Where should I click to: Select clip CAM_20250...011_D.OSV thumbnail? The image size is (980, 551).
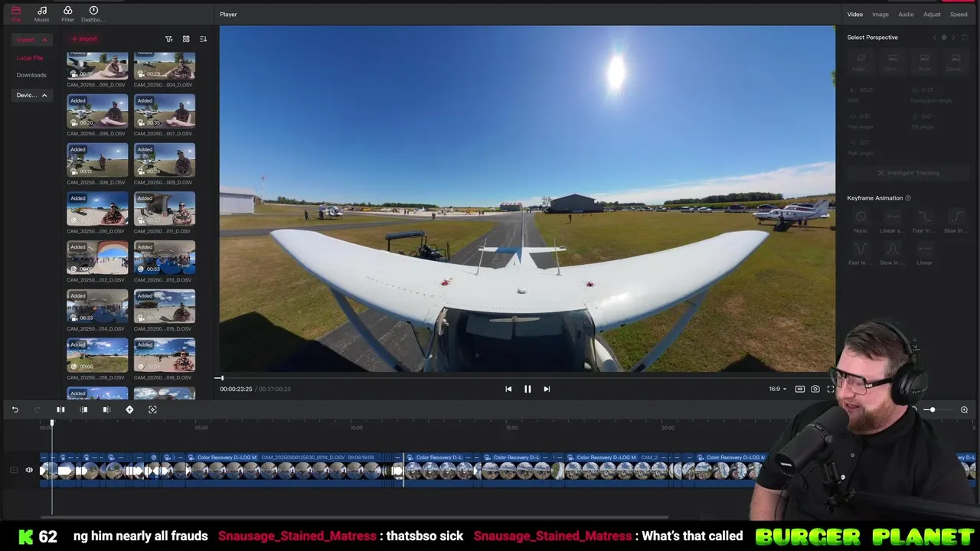click(165, 209)
